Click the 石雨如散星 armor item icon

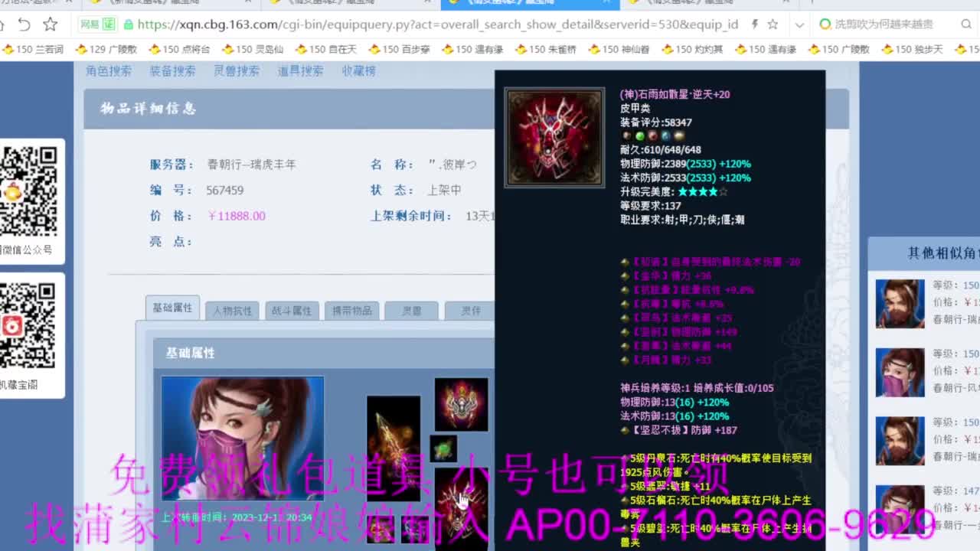click(x=554, y=135)
